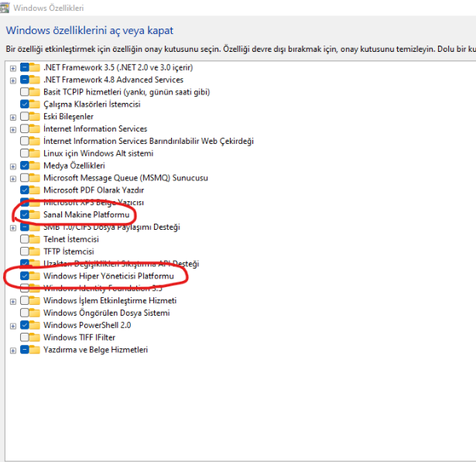Expand Internet Information Services node
The image size is (476, 462).
(12, 129)
